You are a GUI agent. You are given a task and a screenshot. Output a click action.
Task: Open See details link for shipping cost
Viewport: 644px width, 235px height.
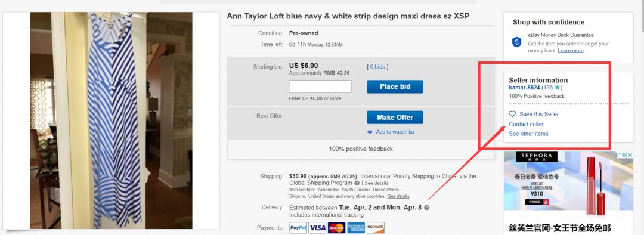tap(376, 183)
